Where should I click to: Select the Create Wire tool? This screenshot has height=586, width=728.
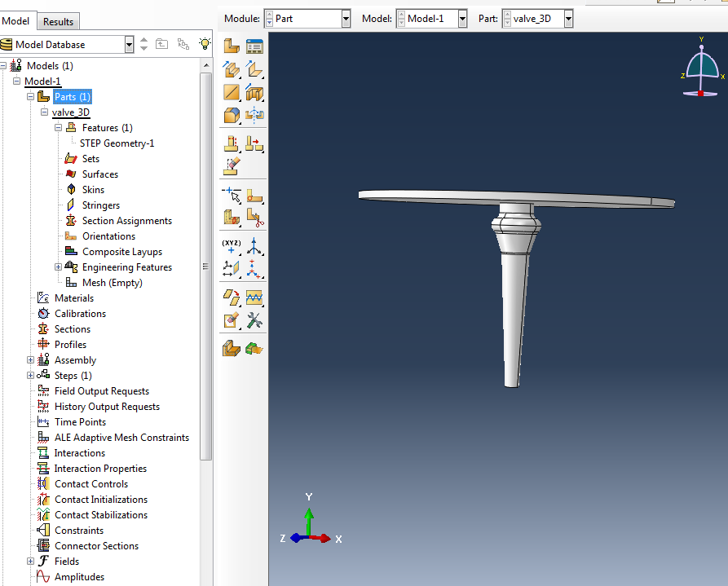click(x=232, y=92)
